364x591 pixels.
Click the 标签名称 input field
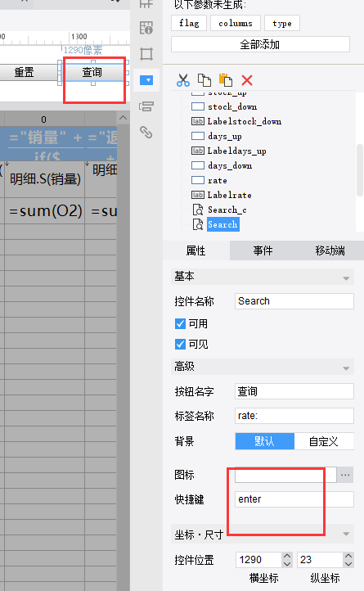(294, 416)
